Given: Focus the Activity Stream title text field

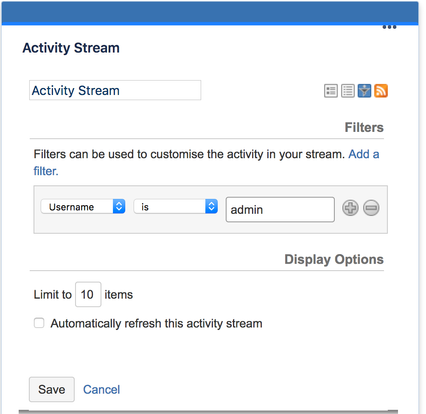Looking at the screenshot, I should tap(115, 90).
